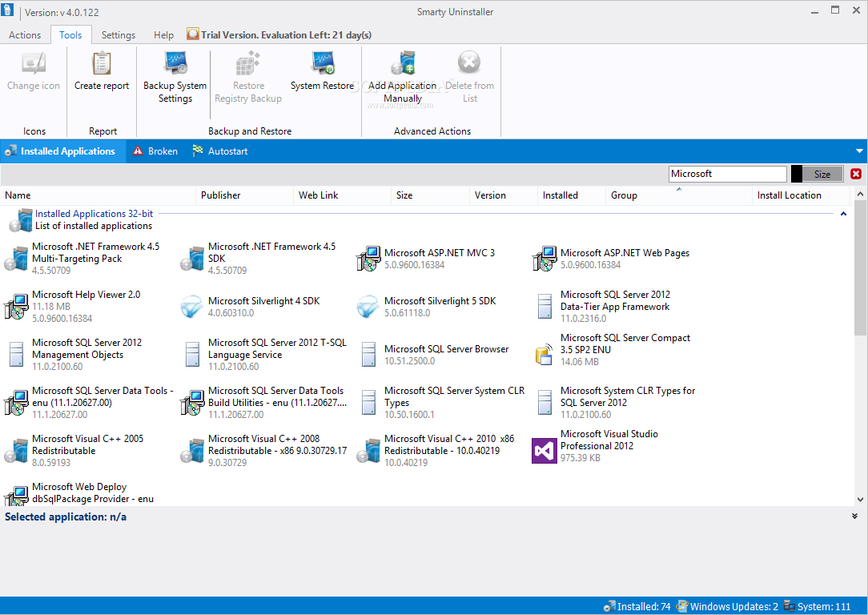Viewport: 868px width, 615px height.
Task: Click the list scrollbar down arrow
Action: tap(860, 500)
